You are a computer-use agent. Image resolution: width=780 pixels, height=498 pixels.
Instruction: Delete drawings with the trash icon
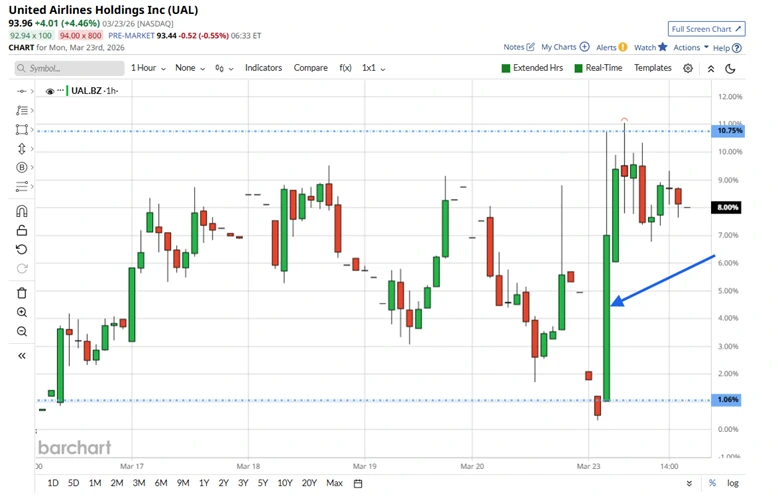[x=22, y=293]
